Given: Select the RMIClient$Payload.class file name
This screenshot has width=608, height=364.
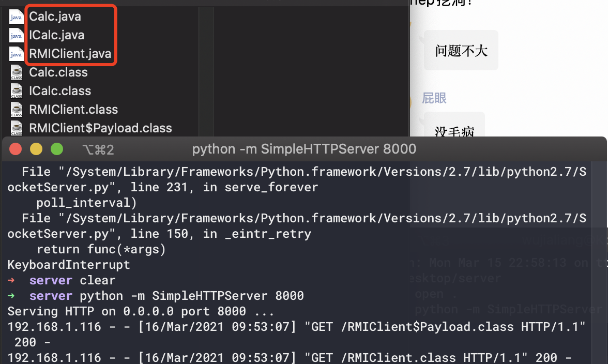Looking at the screenshot, I should (100, 128).
